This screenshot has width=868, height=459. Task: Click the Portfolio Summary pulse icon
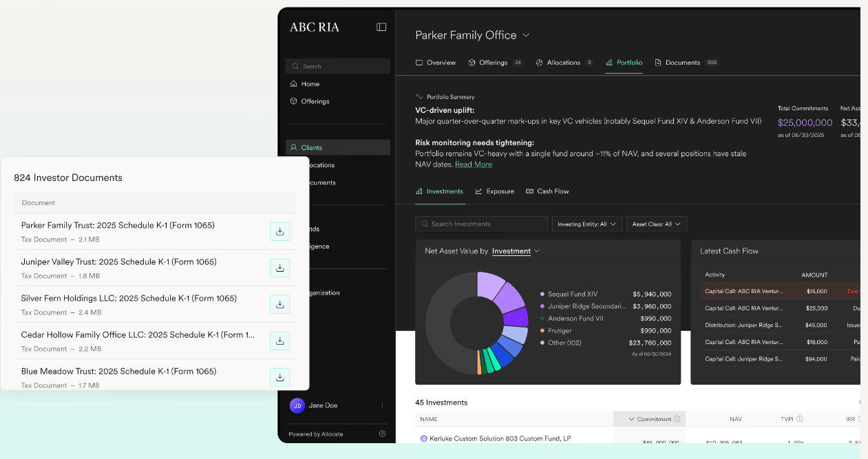pos(419,97)
